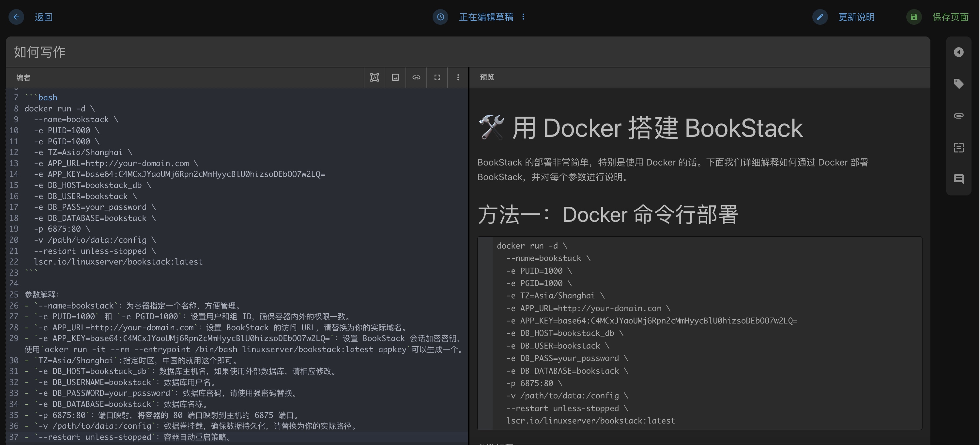Click the 返回 link

43,17
